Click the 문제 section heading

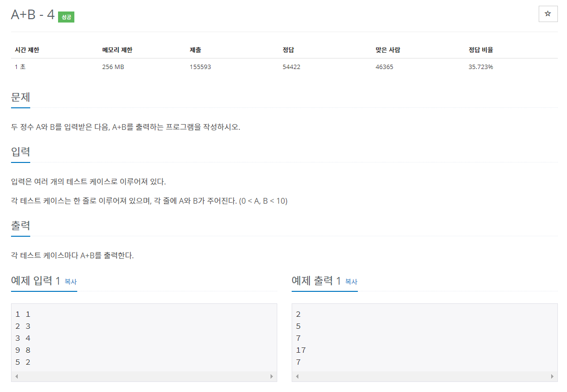coord(21,97)
